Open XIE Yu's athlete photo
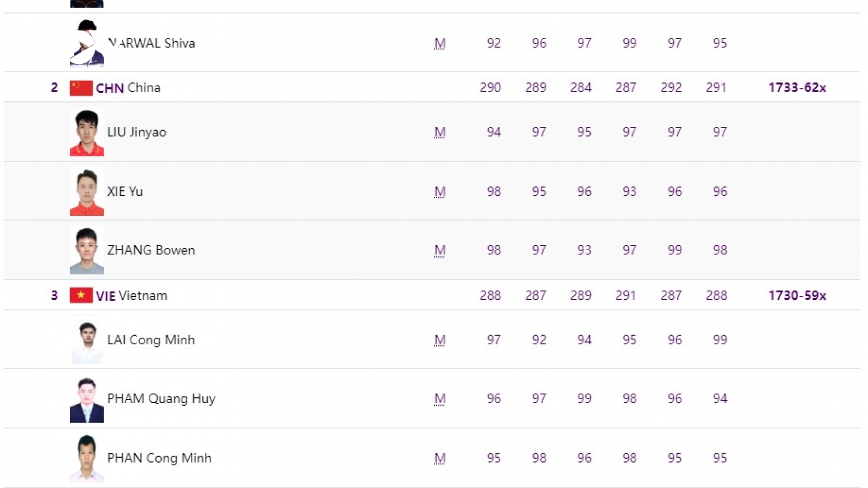 87,191
